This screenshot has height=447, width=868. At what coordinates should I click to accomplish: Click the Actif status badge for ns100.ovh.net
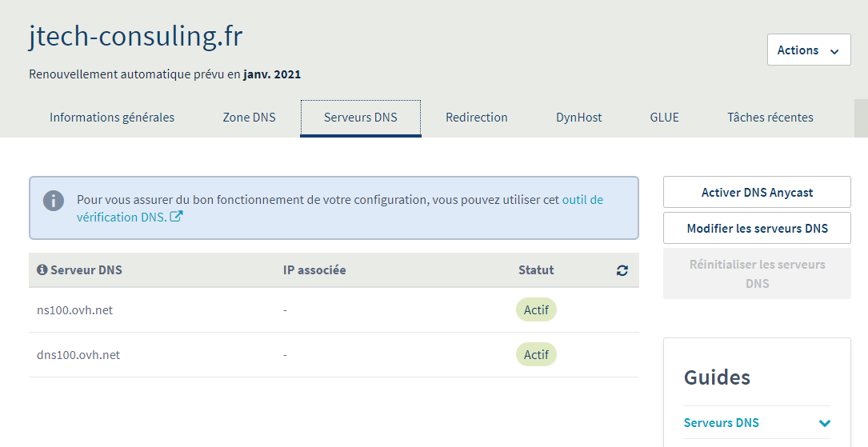tap(536, 310)
